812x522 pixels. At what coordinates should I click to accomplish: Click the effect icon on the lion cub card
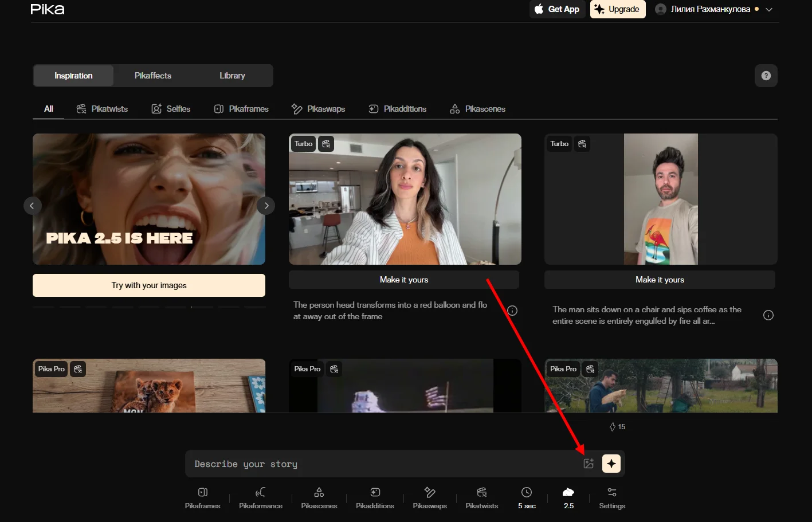[x=78, y=369]
